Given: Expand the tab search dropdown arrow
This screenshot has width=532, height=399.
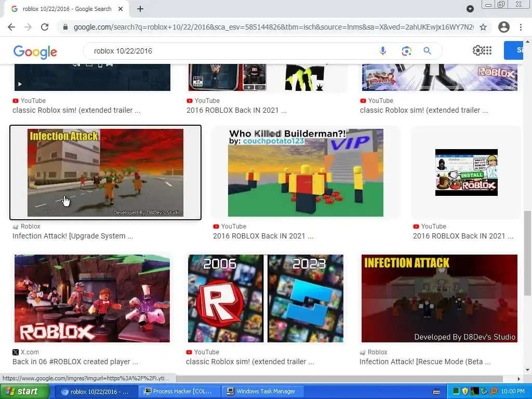Looking at the screenshot, I should [x=470, y=9].
